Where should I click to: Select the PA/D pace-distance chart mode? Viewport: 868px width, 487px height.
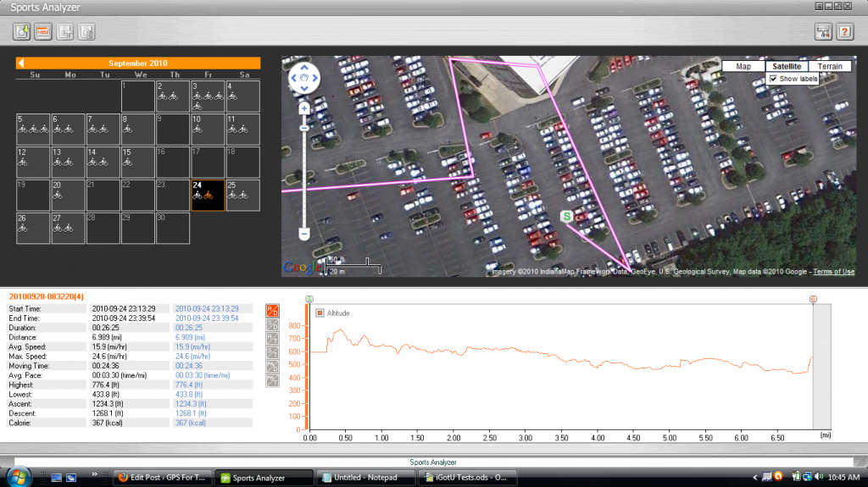[x=272, y=367]
